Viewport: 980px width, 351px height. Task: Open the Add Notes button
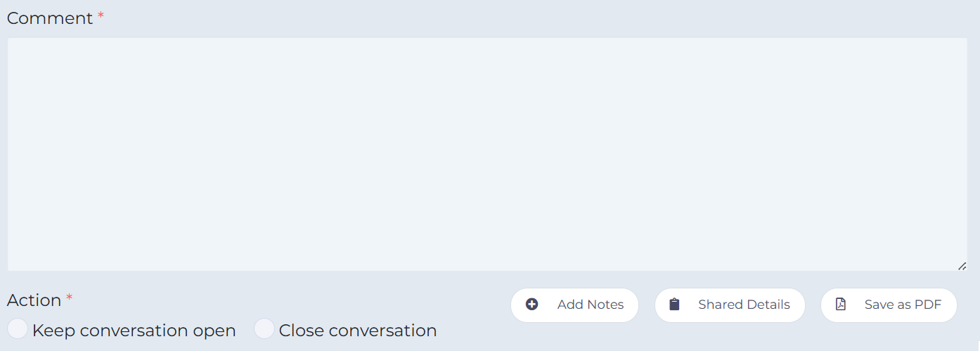(574, 305)
